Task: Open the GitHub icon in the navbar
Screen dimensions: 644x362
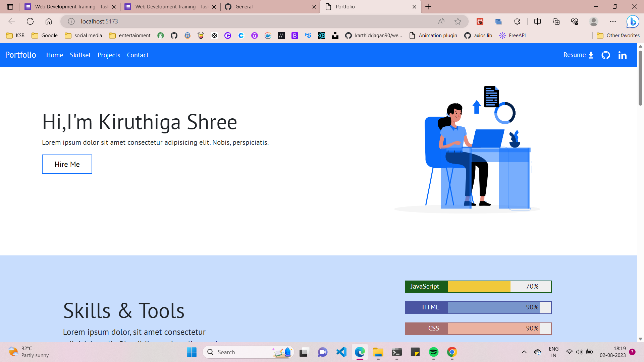Action: (x=605, y=55)
